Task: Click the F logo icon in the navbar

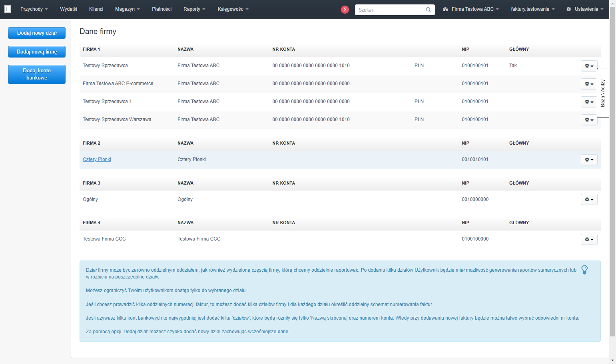Action: coord(8,9)
